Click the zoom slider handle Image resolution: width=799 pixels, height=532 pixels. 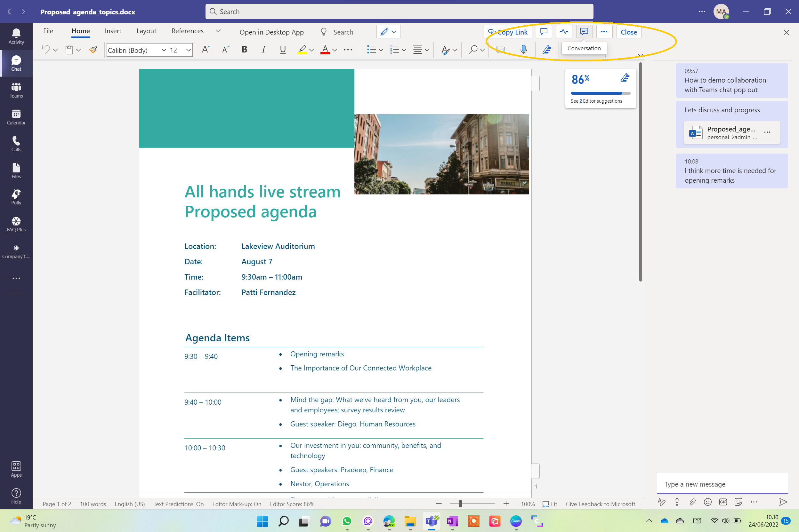click(460, 504)
